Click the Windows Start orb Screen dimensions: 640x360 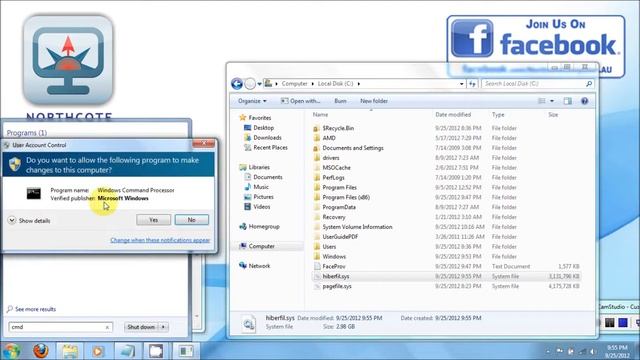(x=11, y=351)
